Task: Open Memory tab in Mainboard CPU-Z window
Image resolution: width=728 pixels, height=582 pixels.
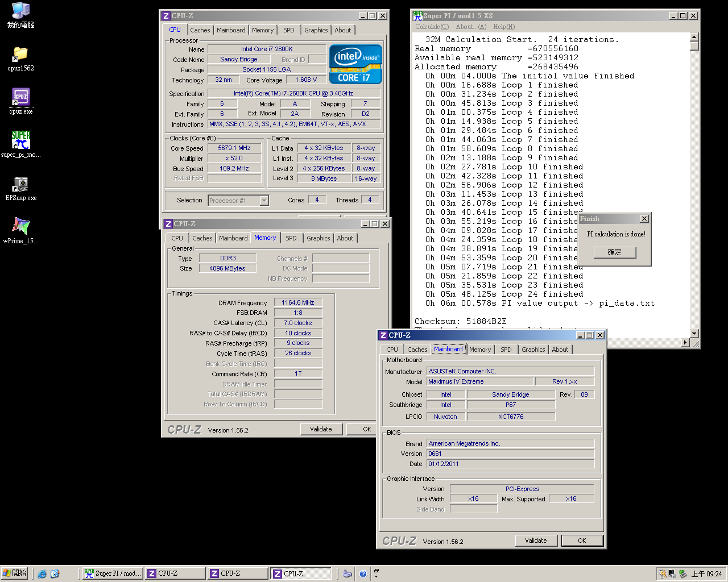Action: (480, 350)
